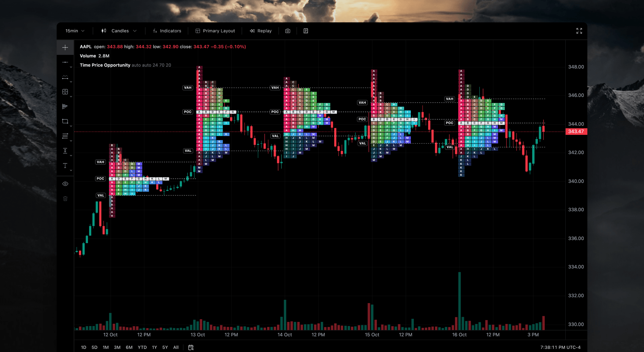Select the measure tool
This screenshot has width=644, height=352.
click(65, 151)
